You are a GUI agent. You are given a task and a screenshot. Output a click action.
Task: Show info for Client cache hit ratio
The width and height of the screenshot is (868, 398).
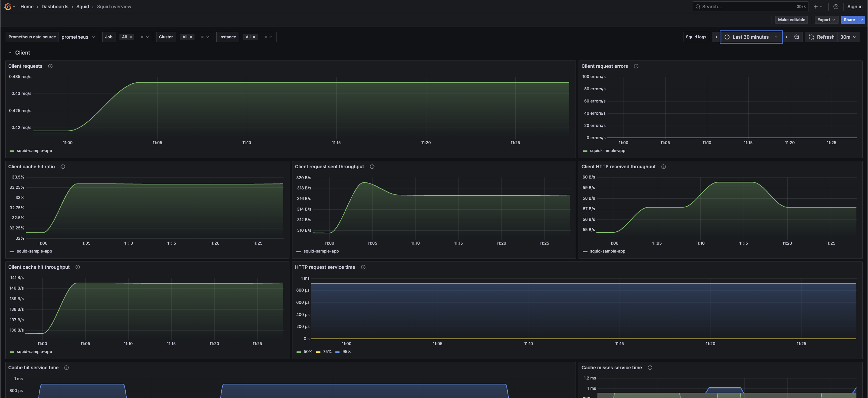click(63, 167)
